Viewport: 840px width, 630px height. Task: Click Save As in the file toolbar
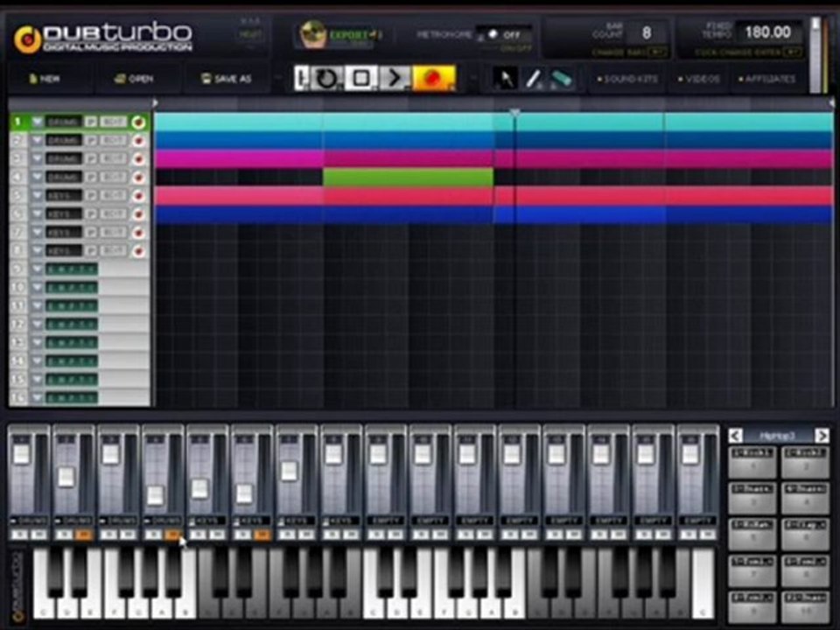226,79
